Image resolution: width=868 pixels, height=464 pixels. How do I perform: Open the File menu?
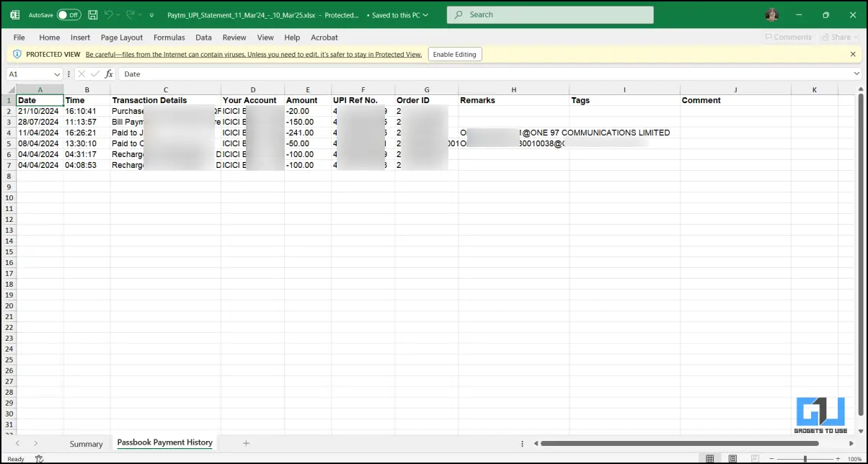[x=19, y=37]
